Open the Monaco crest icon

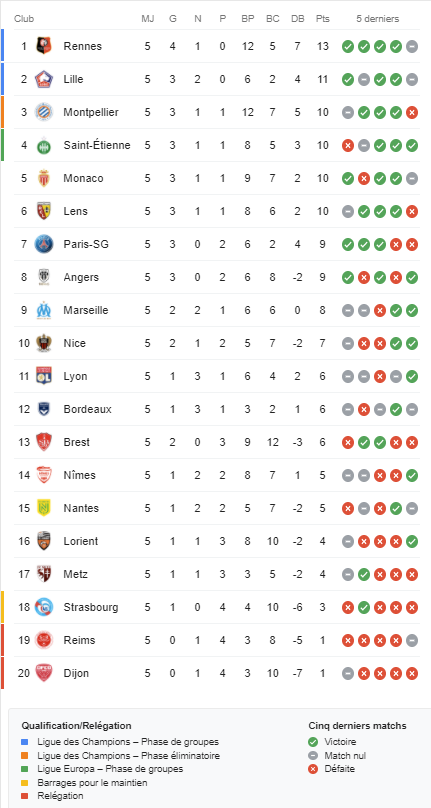tap(44, 178)
